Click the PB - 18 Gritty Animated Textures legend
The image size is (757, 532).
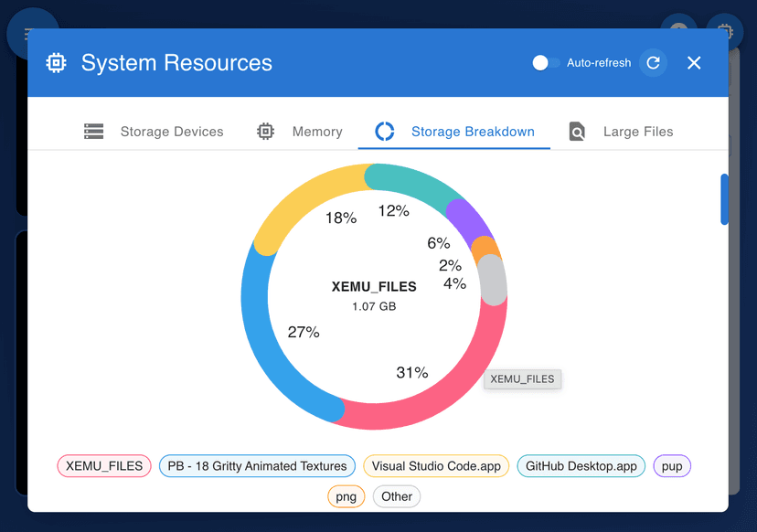[x=257, y=466]
